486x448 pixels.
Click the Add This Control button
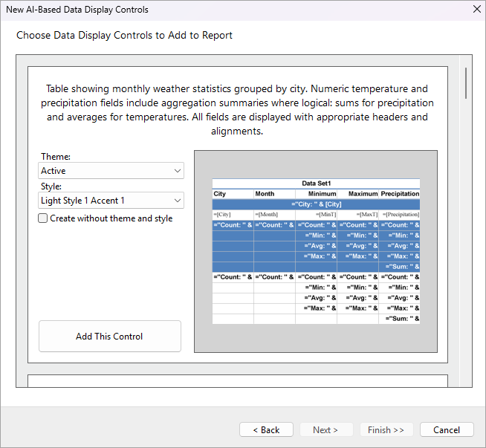(110, 336)
